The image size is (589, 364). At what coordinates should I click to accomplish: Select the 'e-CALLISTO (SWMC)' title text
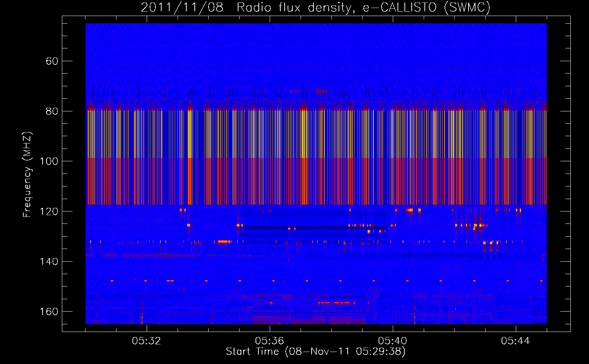point(427,7)
